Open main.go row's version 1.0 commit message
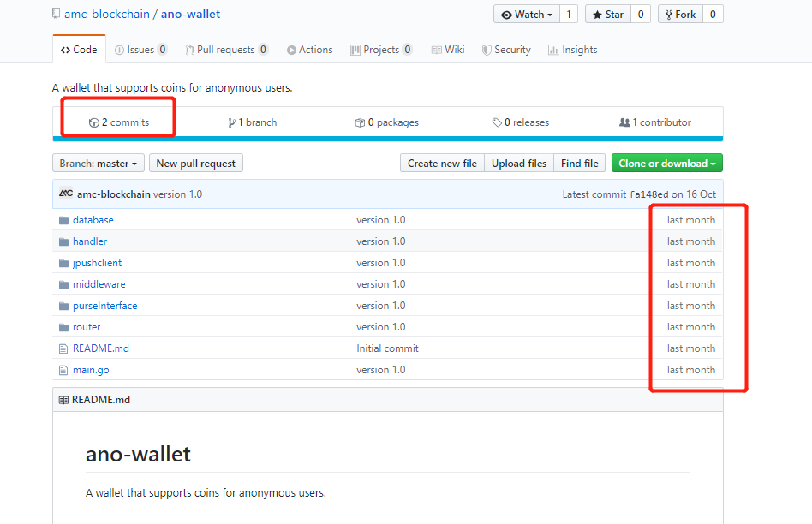812x524 pixels. (x=380, y=370)
